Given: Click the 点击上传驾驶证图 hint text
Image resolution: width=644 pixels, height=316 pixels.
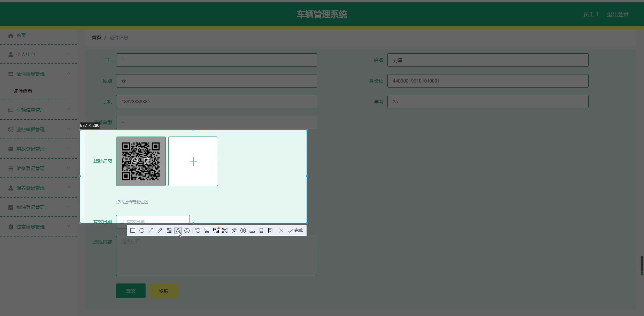Looking at the screenshot, I should pyautogui.click(x=132, y=202).
